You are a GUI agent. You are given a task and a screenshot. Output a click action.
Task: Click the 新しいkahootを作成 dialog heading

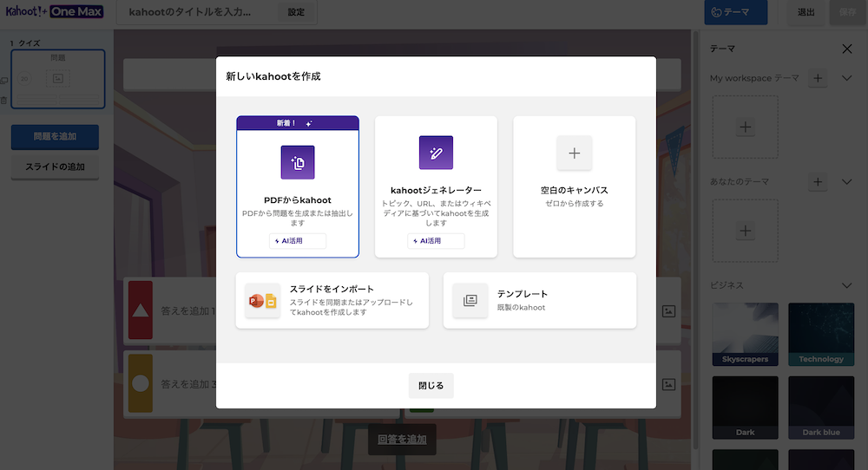[x=273, y=76]
